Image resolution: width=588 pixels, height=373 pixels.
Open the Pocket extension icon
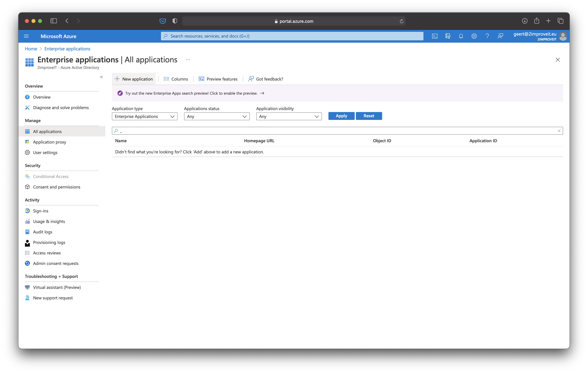163,21
